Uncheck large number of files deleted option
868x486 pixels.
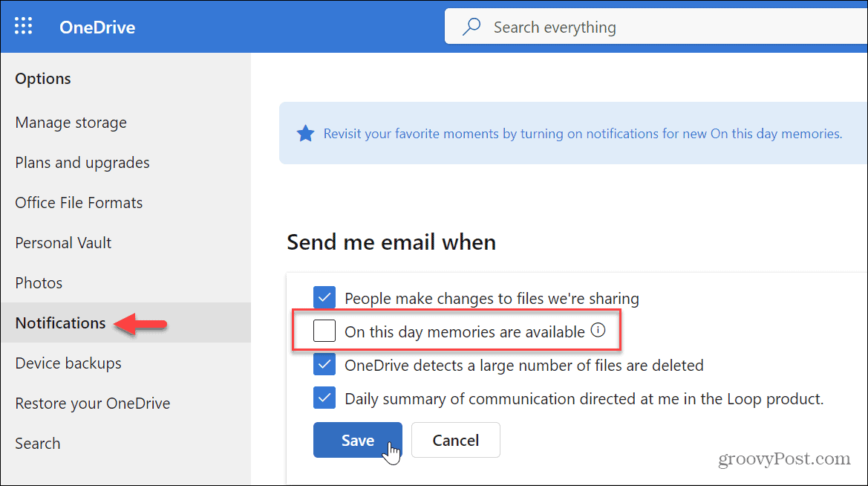[324, 365]
